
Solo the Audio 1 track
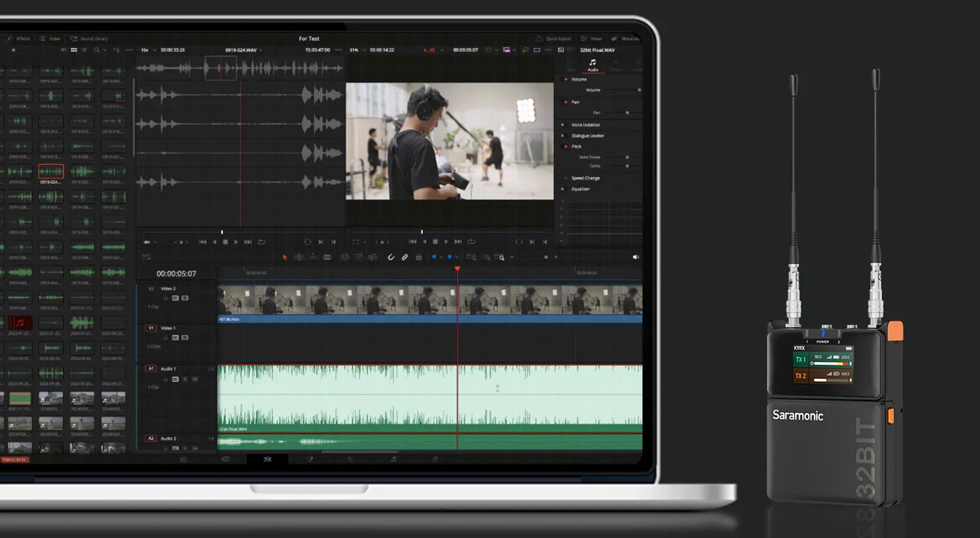point(185,379)
